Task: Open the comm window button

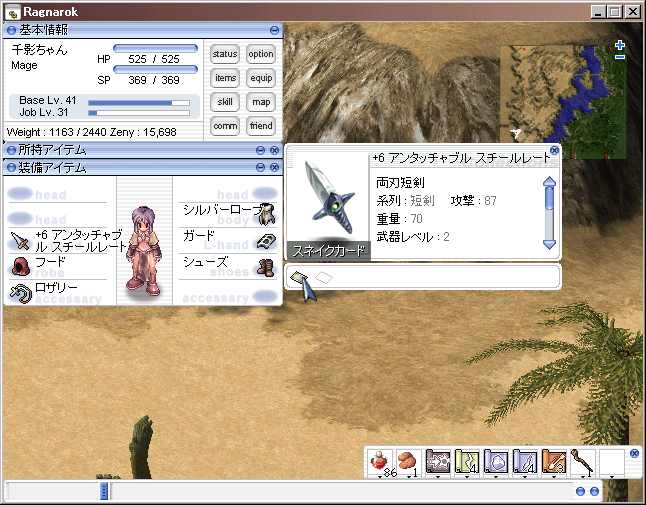Action: click(225, 126)
